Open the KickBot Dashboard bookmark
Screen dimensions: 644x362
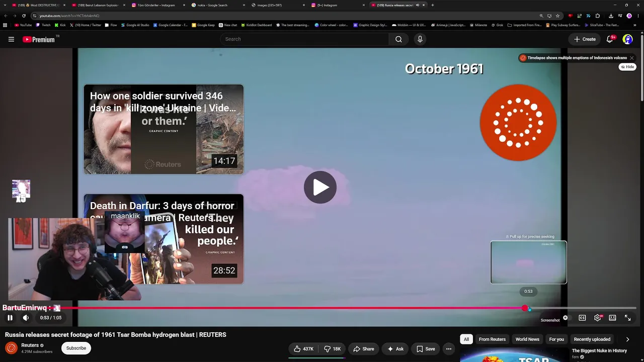(256, 25)
